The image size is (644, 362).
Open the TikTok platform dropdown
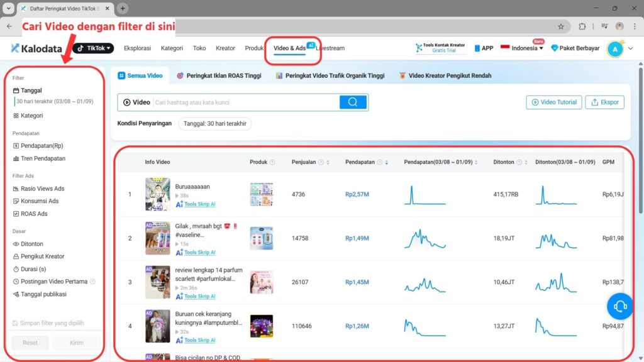94,48
